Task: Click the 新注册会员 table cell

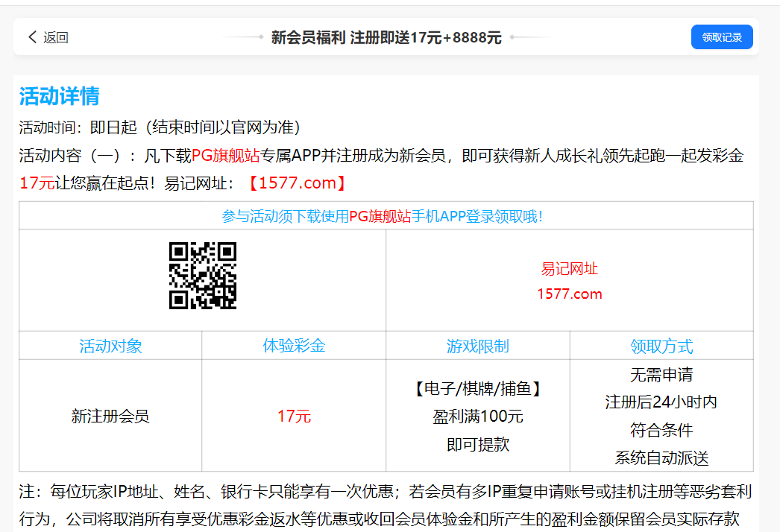Action: (110, 416)
